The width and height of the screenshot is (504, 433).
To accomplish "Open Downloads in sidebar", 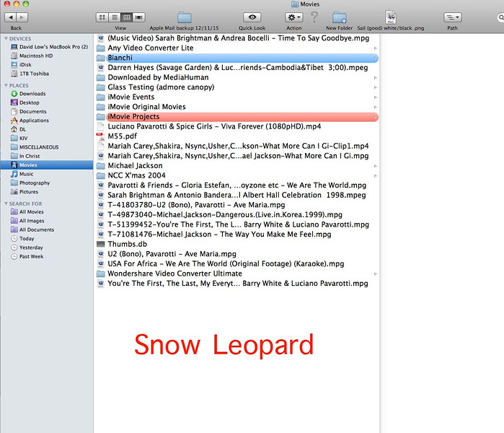I will click(28, 94).
